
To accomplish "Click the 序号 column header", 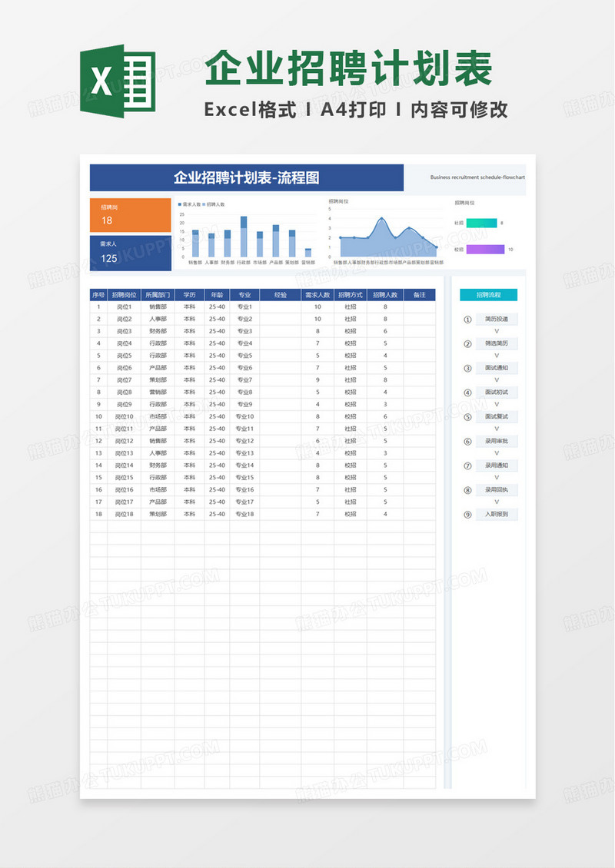I will (98, 295).
